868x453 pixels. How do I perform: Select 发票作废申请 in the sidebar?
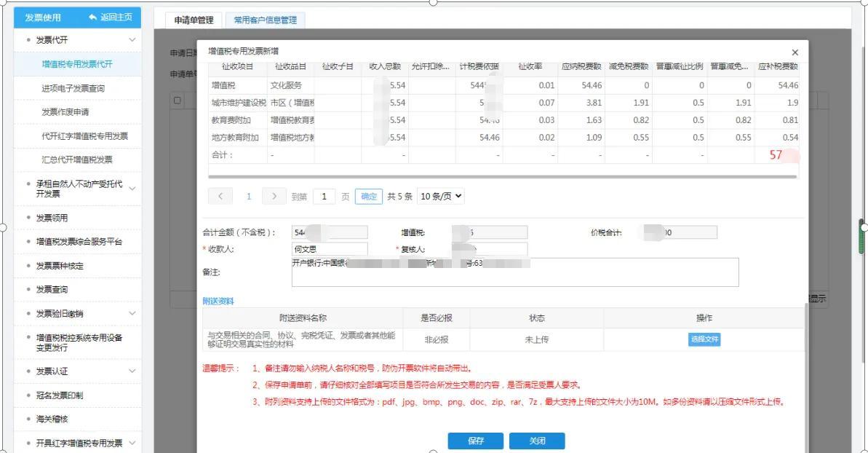click(65, 112)
